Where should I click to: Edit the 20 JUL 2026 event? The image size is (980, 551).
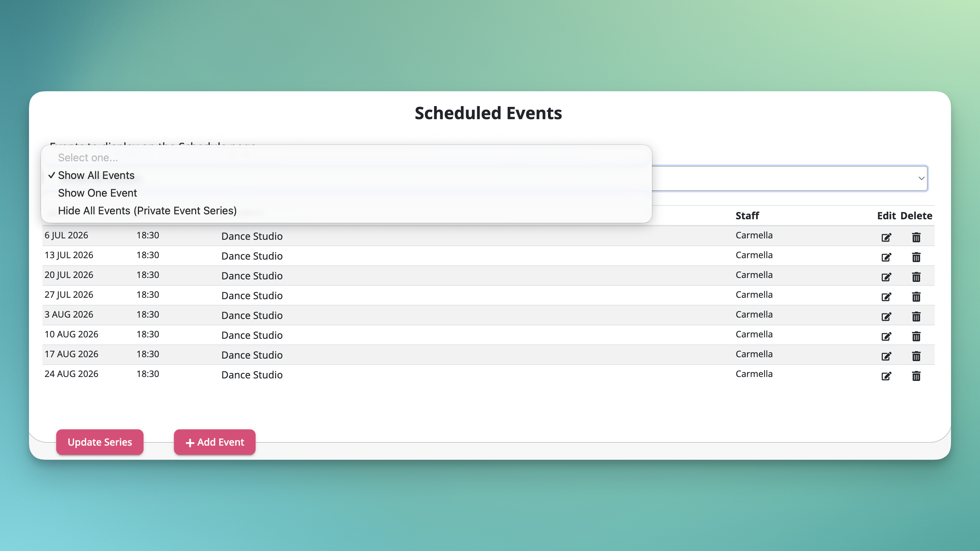886,277
